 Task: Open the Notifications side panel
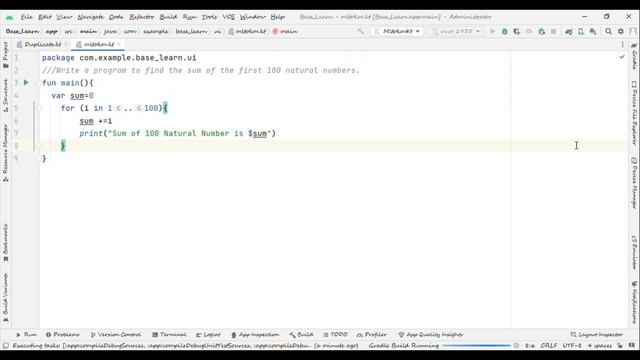coord(634,303)
